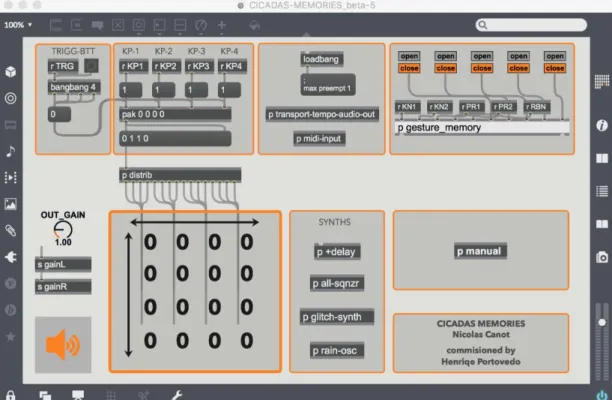Open the inspector info icon
The image size is (612, 400).
[x=602, y=125]
